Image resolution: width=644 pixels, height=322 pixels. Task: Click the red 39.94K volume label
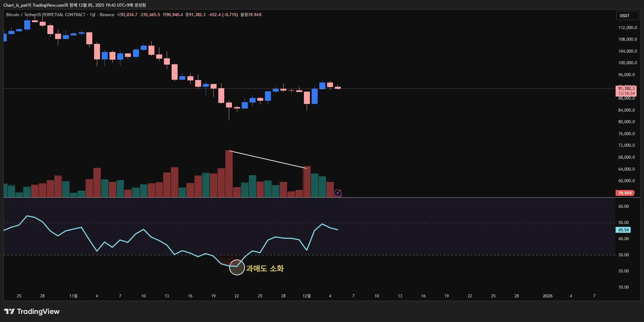[x=625, y=193]
